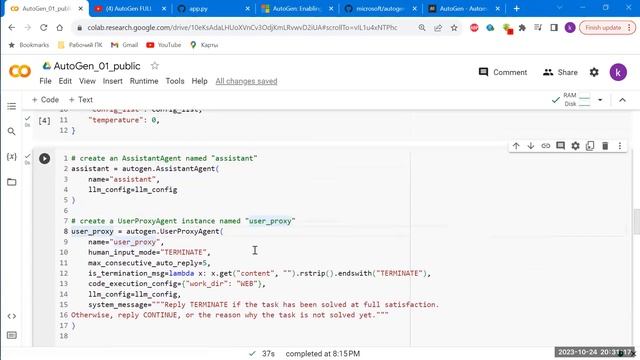640x360 pixels.
Task: Open the Files folder sidebar icon
Action: point(11,182)
